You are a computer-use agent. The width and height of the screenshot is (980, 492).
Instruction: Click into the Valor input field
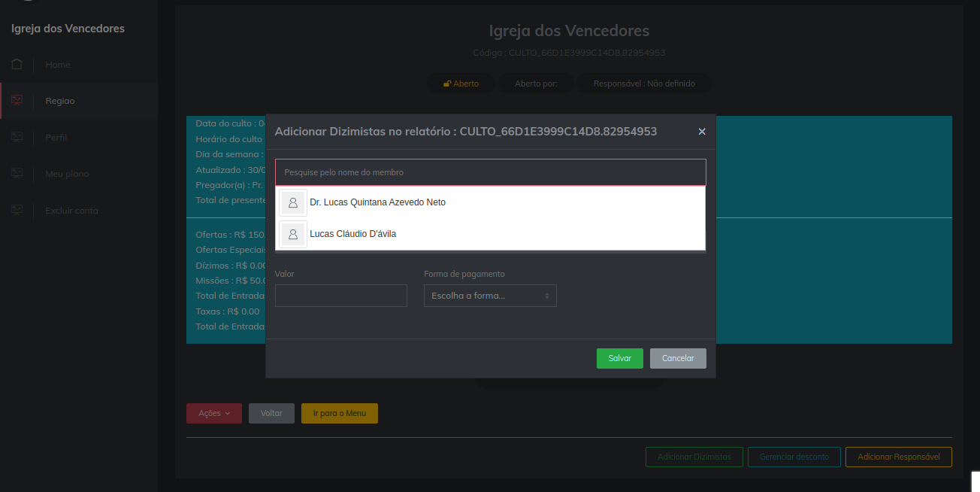click(x=340, y=296)
